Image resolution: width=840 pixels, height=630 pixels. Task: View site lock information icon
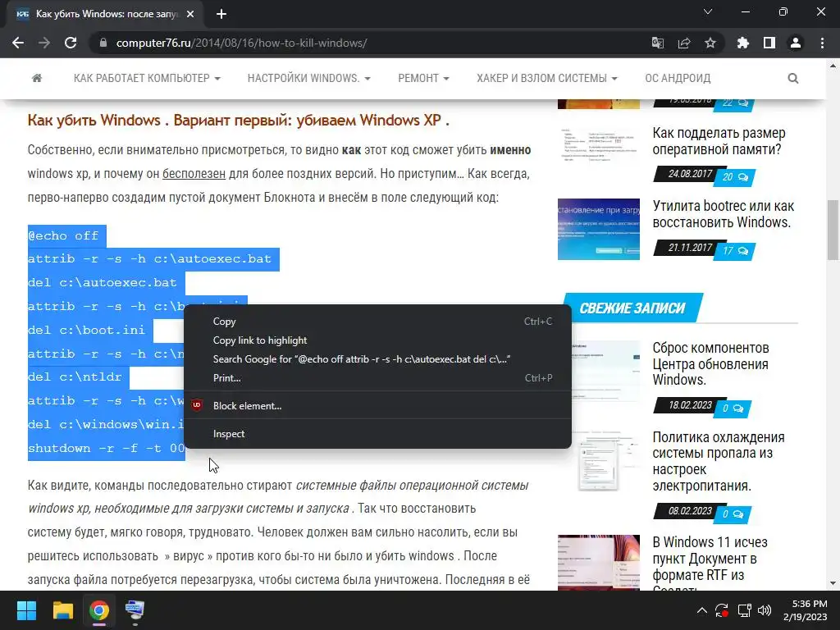click(x=103, y=43)
